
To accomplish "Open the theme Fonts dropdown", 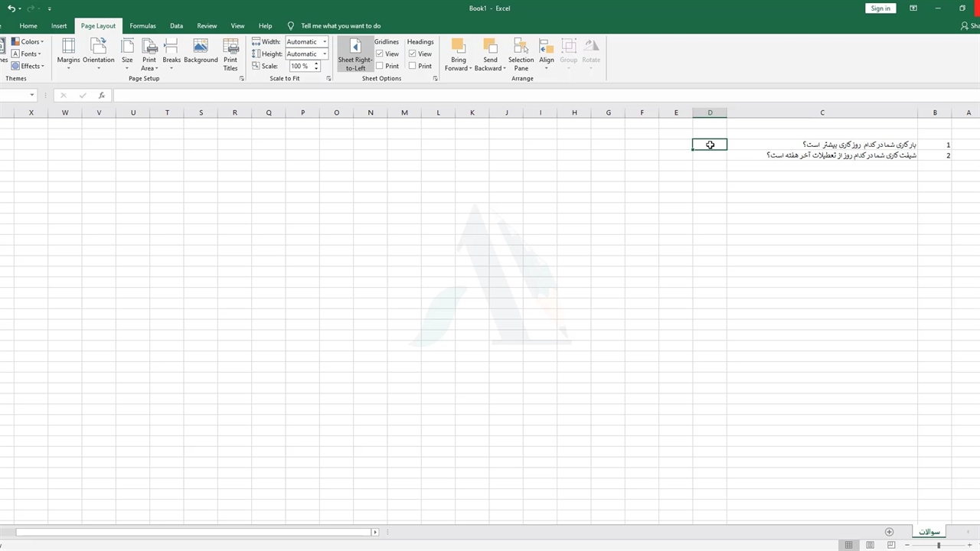I will click(x=29, y=54).
